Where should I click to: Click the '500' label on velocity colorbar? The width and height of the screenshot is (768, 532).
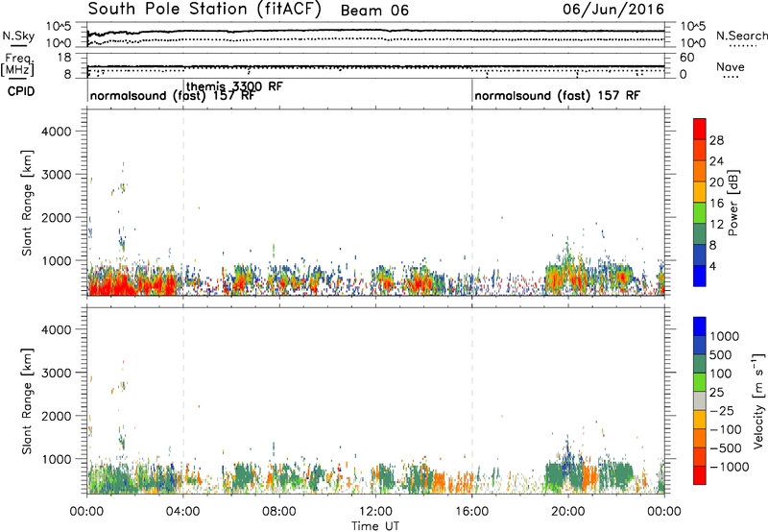click(721, 355)
